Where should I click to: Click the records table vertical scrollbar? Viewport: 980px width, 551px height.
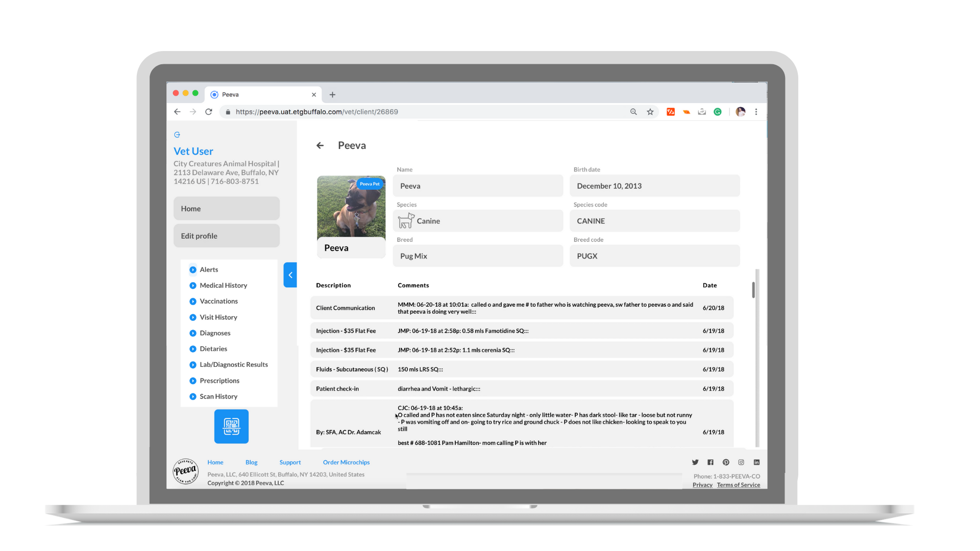pos(753,290)
